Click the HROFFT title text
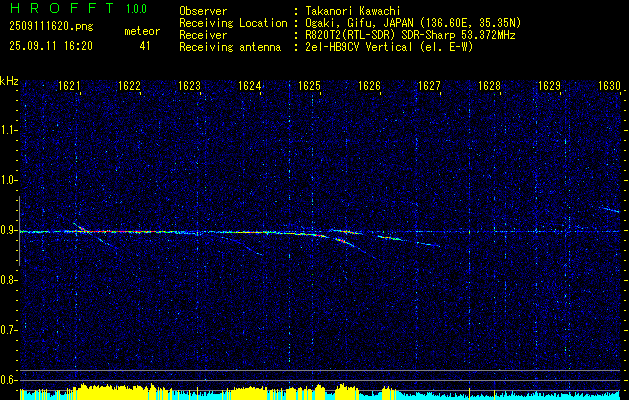Viewport: 629px width, 400px height. pyautogui.click(x=61, y=8)
